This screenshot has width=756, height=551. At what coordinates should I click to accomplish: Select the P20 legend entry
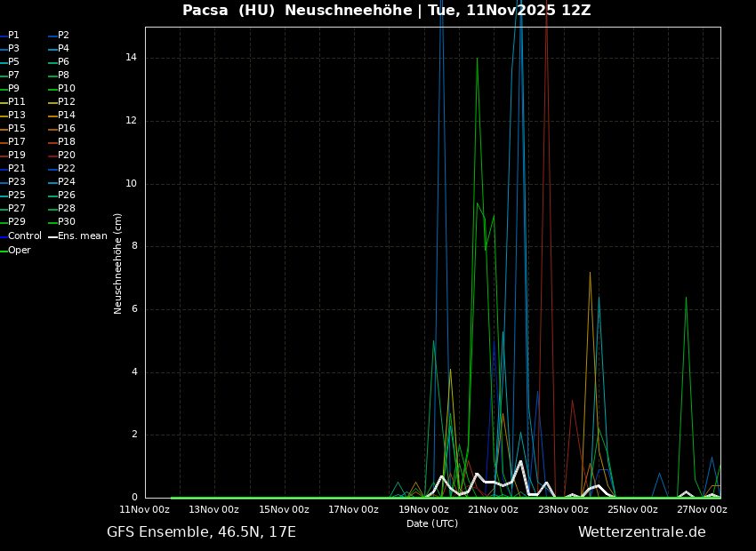click(66, 156)
